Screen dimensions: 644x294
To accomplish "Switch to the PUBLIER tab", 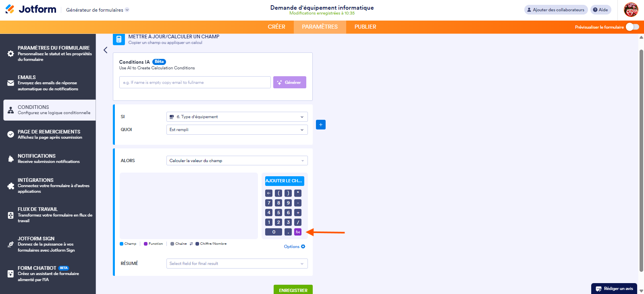I will 366,27.
